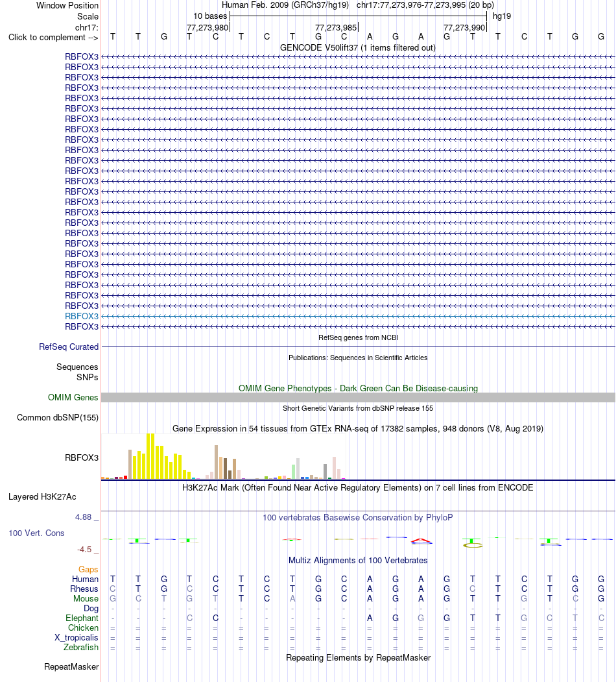
Task: Click the Human alignment row label
Action: (x=85, y=579)
